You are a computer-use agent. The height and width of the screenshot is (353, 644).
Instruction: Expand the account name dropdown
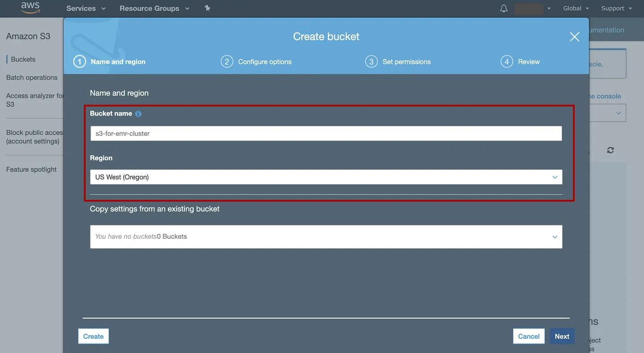pyautogui.click(x=532, y=8)
